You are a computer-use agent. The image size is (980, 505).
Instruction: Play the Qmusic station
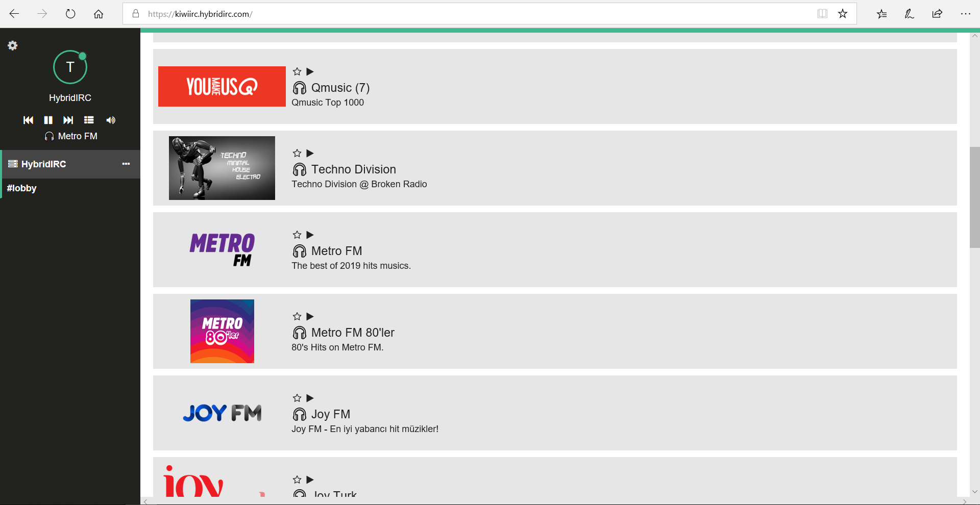coord(310,71)
